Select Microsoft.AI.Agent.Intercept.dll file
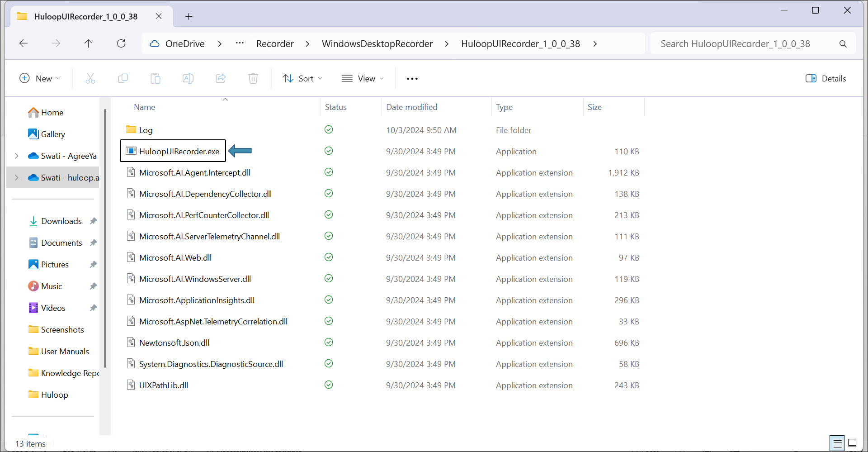Screen dimensions: 868x452 (x=195, y=173)
